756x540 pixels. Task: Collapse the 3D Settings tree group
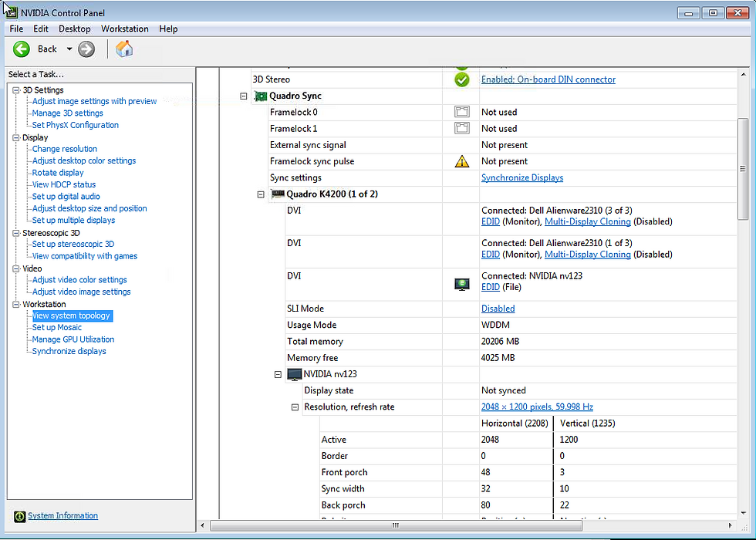[16, 90]
